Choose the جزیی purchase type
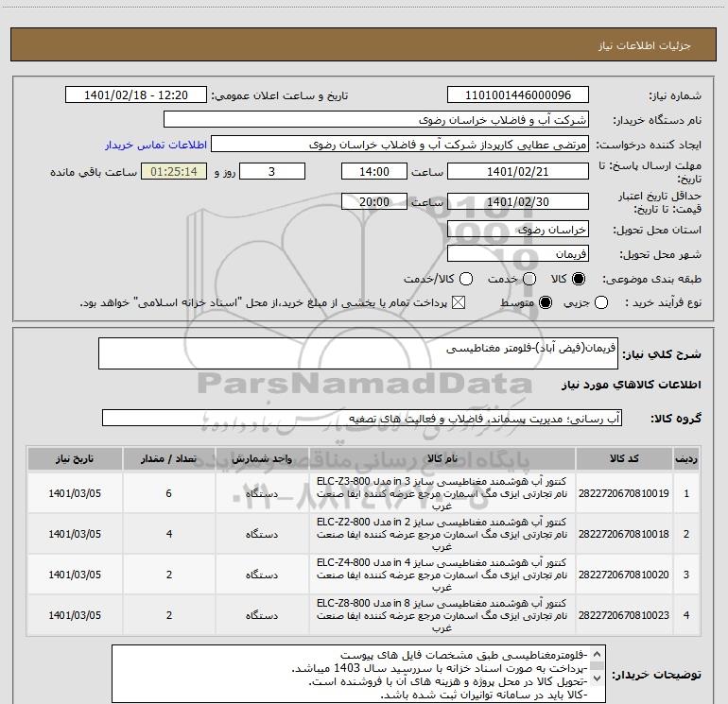Screen dimensions: 728x704 (600, 302)
